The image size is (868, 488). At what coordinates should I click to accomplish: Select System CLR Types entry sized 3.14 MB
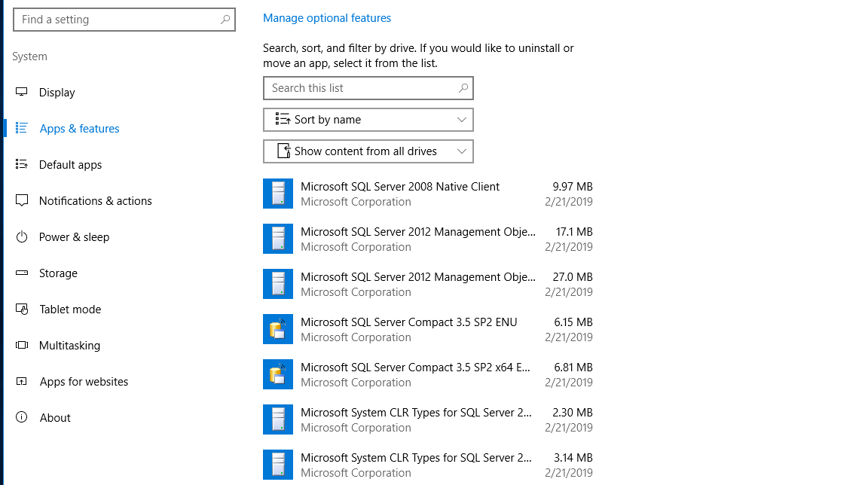point(428,465)
